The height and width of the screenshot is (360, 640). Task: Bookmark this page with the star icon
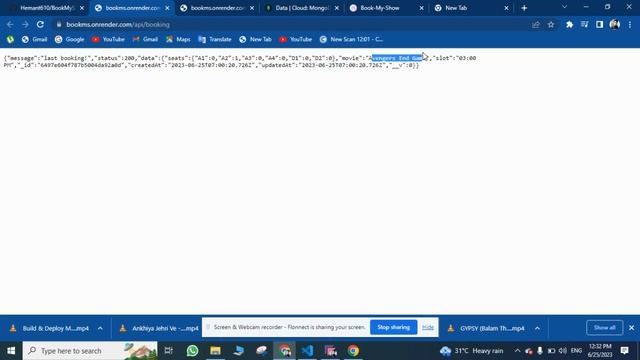(551, 24)
